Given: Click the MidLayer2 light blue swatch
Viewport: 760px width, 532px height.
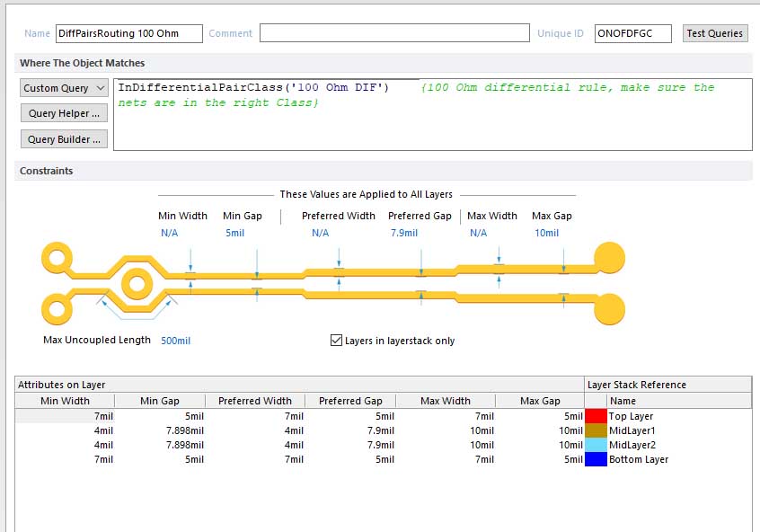Looking at the screenshot, I should [x=596, y=445].
